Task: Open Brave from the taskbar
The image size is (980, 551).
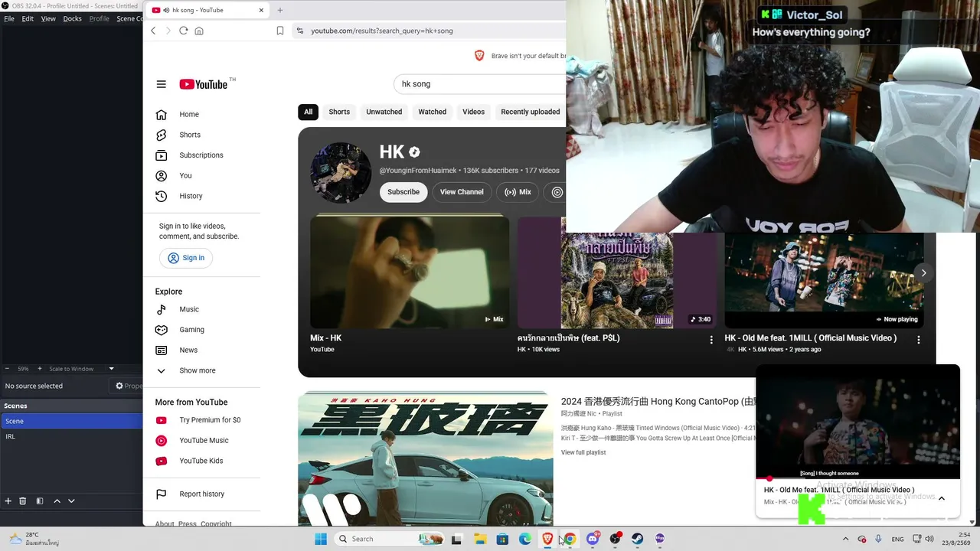Action: click(x=547, y=539)
